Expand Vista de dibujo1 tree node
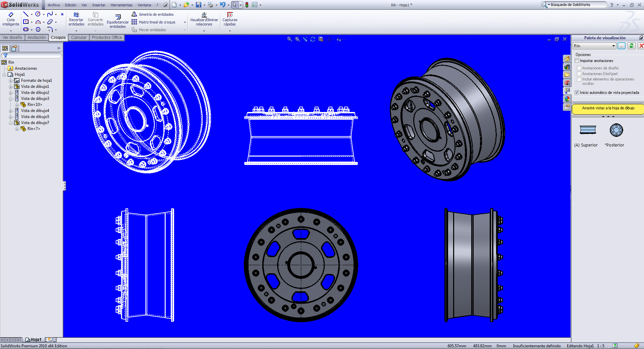The width and height of the screenshot is (644, 349). point(10,87)
